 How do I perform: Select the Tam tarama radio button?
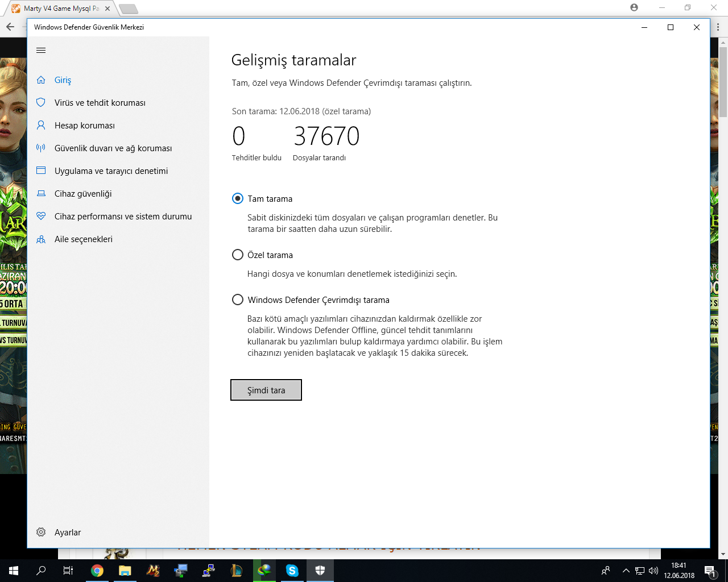point(238,198)
